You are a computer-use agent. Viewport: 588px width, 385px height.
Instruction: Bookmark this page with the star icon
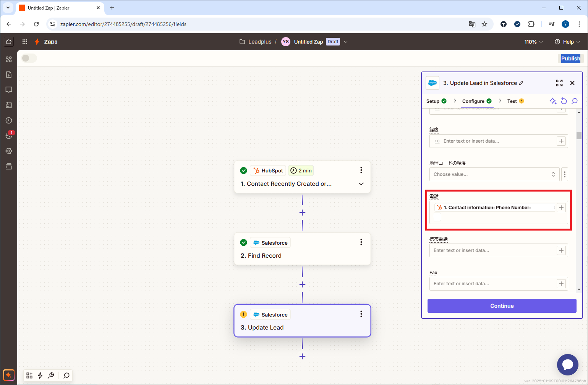tap(484, 24)
